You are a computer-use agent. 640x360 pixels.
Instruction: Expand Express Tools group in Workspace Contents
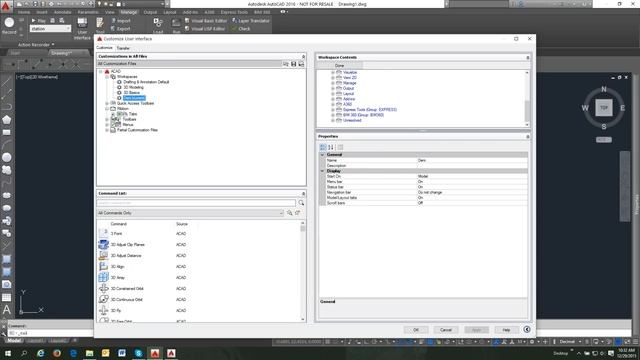coord(333,110)
